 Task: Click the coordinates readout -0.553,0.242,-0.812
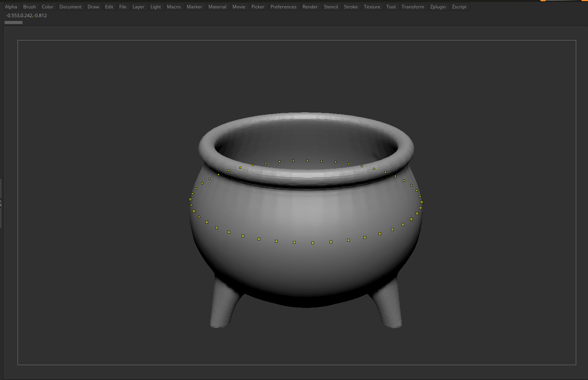tap(26, 16)
